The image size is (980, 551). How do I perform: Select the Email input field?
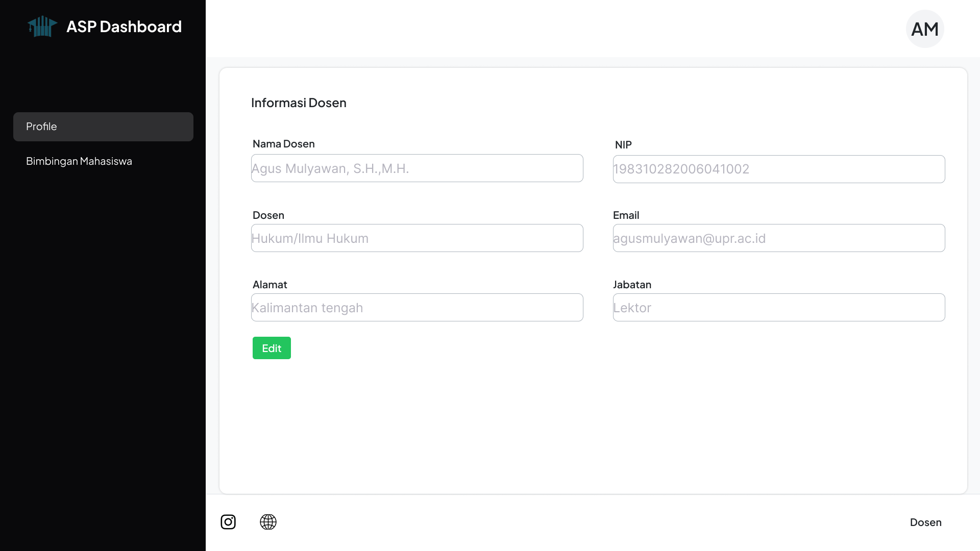coord(778,238)
